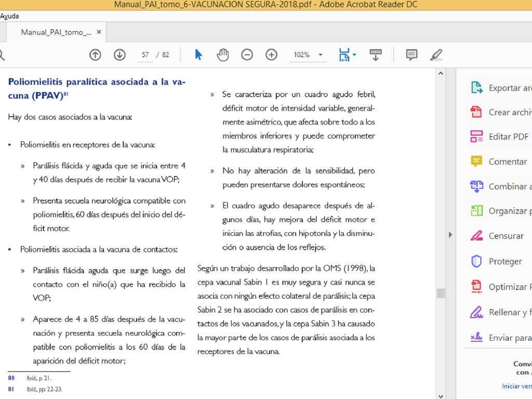Click the Crear archivo PDF icon

pyautogui.click(x=476, y=112)
